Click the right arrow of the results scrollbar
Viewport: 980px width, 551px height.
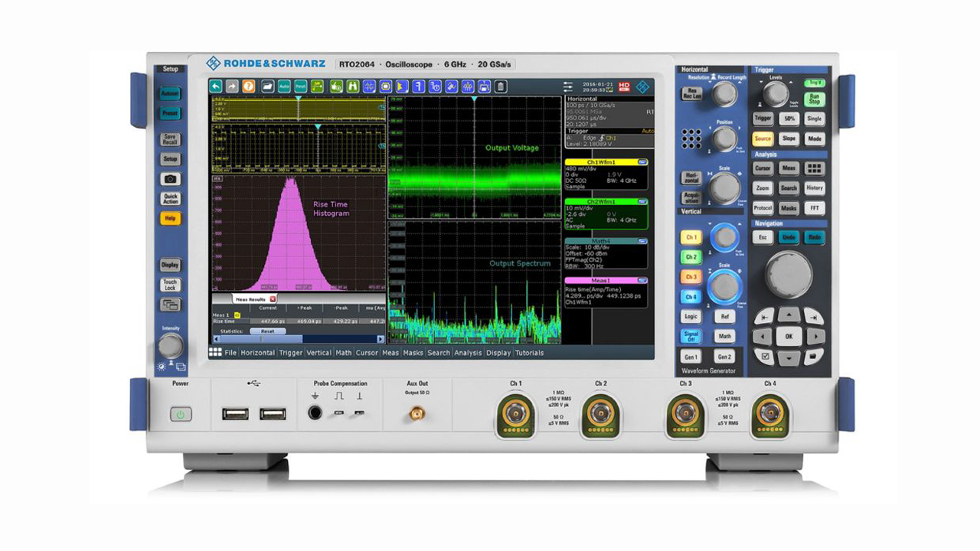coord(381,339)
